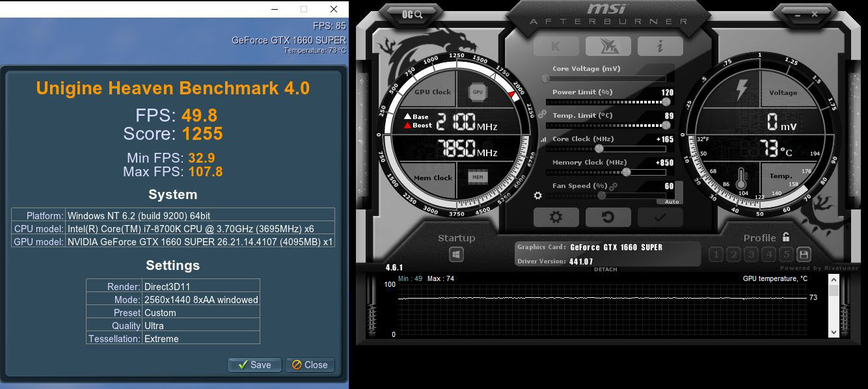Click the Render value Direct3D11
Screen dimensions: 868x389
click(167, 286)
